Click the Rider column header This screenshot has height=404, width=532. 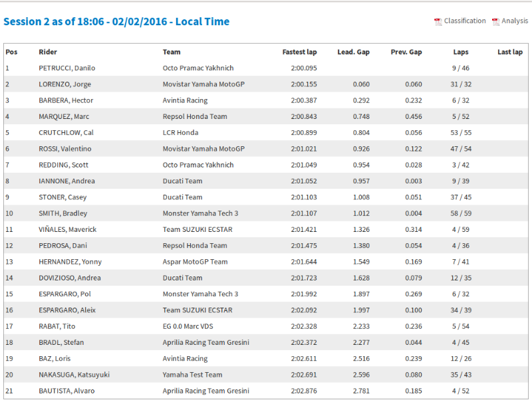[x=48, y=52]
